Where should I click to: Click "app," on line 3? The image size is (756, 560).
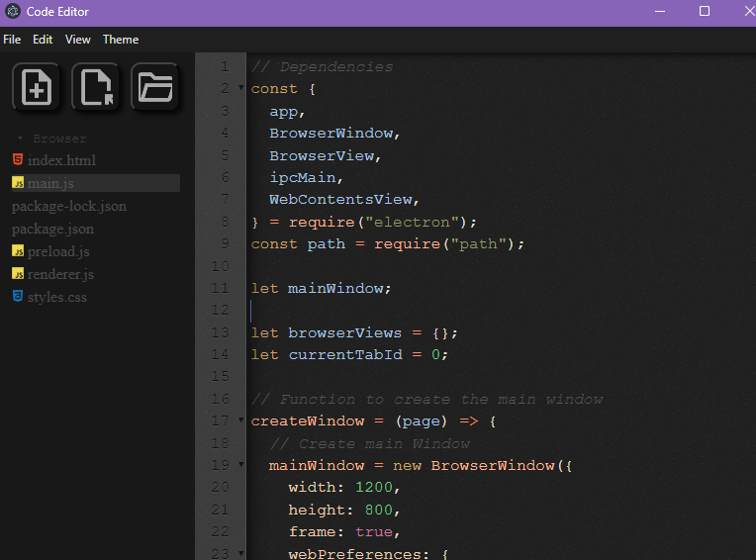click(x=287, y=112)
